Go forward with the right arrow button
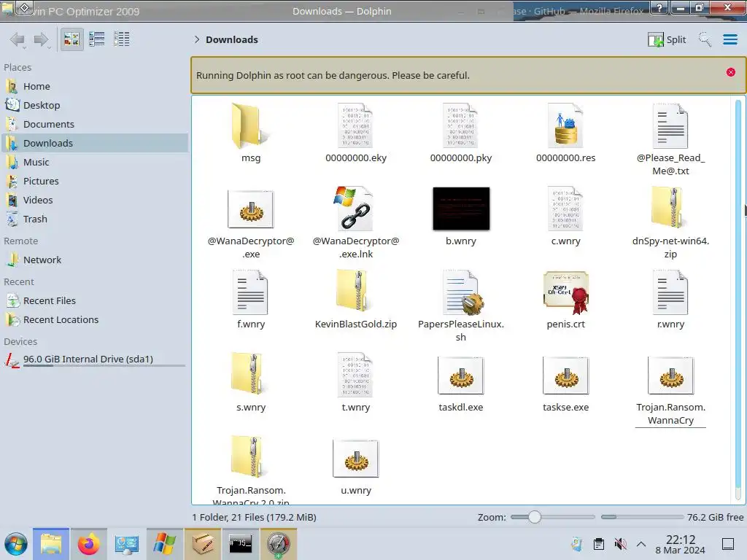This screenshot has height=560, width=747. coord(42,39)
